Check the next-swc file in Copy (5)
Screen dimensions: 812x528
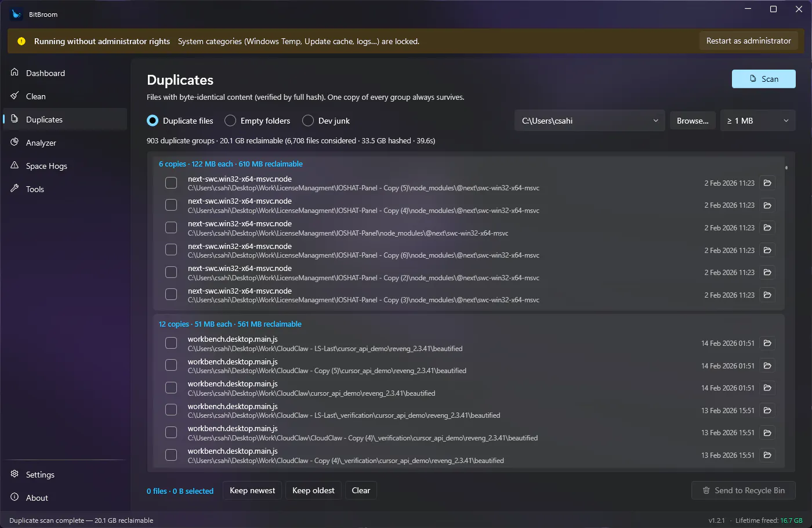(x=171, y=183)
